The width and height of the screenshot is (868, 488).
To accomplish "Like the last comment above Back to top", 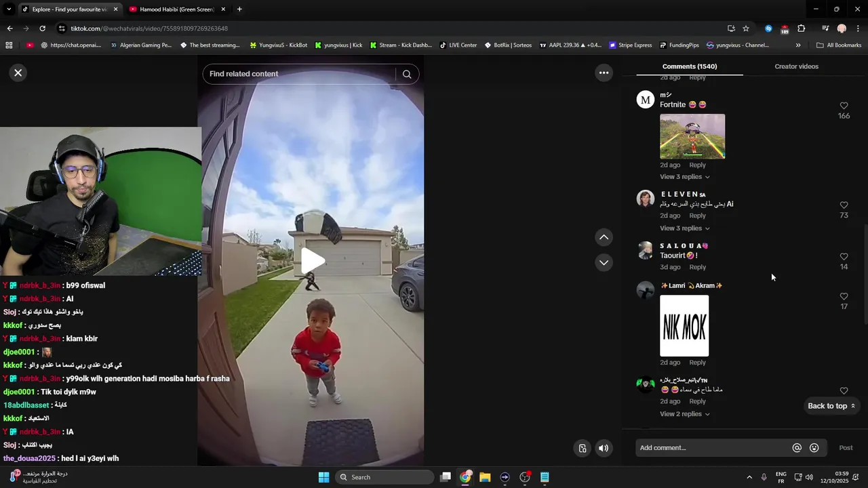I will pos(844,390).
